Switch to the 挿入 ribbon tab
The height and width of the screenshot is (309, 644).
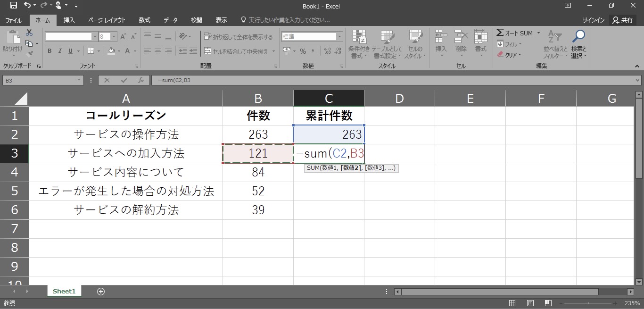[69, 20]
